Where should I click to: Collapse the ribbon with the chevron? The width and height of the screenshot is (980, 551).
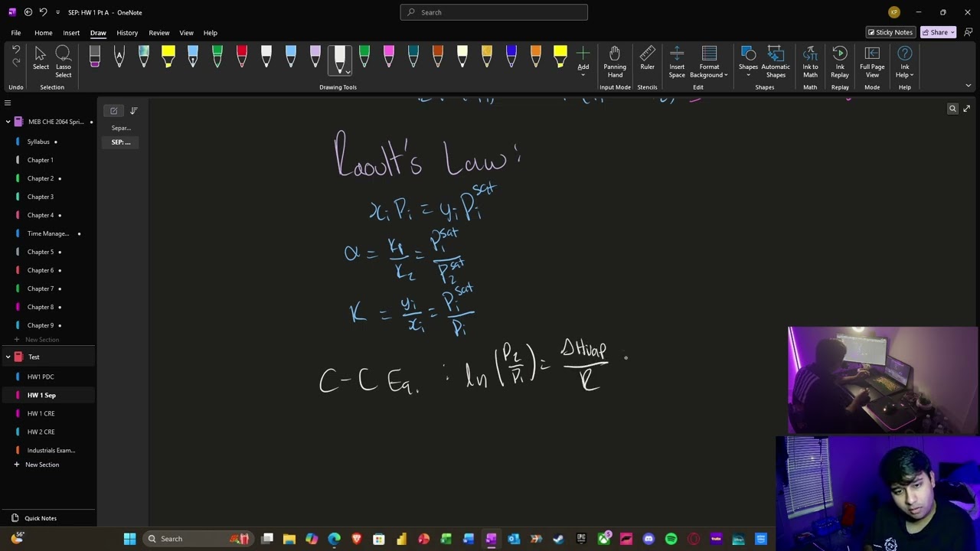[x=968, y=86]
